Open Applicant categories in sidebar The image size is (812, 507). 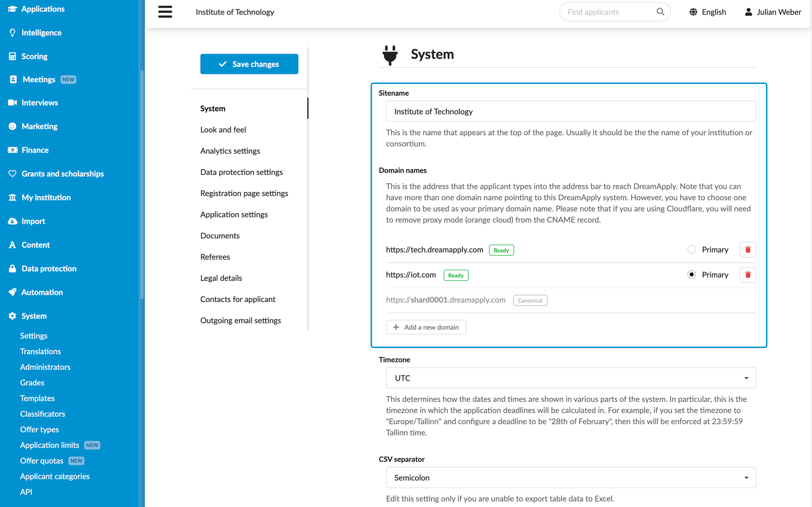click(x=55, y=476)
